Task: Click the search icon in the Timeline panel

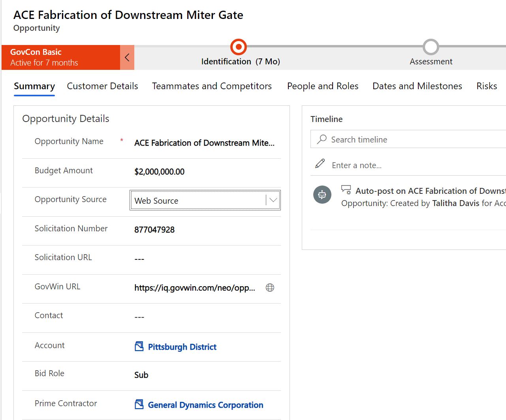Action: 322,139
